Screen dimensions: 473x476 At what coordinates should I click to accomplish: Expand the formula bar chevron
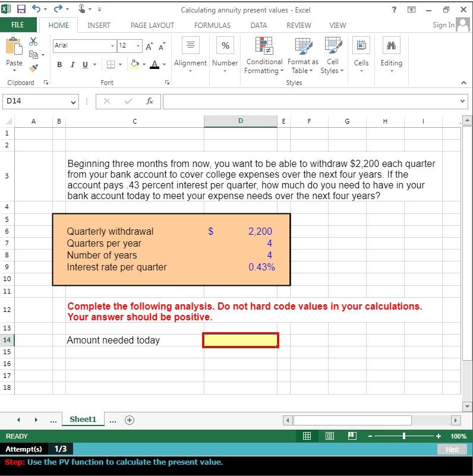coord(462,101)
